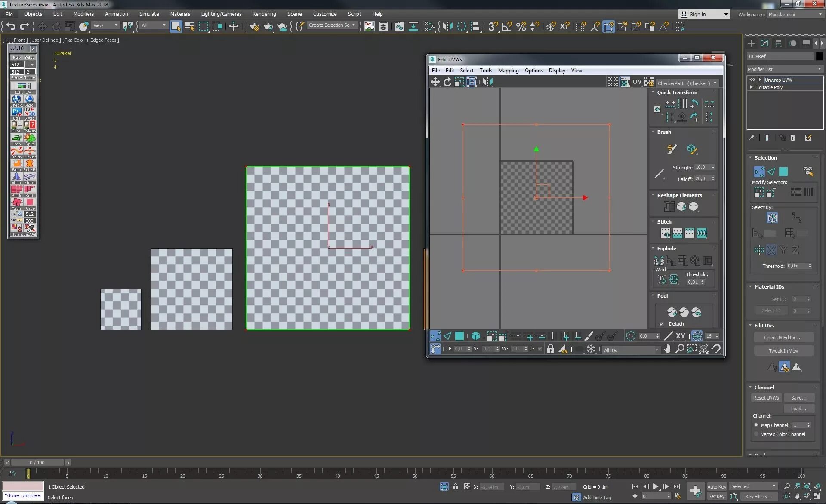Click the black object color swatch
This screenshot has height=504, width=826.
click(819, 56)
